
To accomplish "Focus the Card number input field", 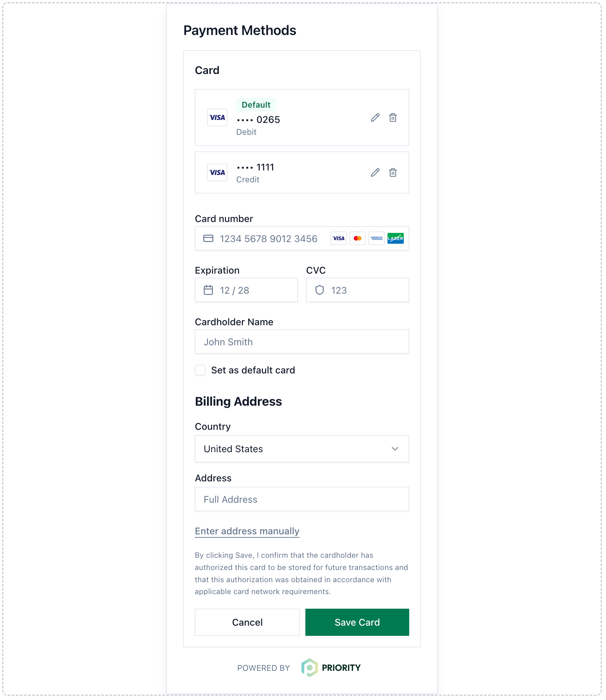I will coord(268,239).
